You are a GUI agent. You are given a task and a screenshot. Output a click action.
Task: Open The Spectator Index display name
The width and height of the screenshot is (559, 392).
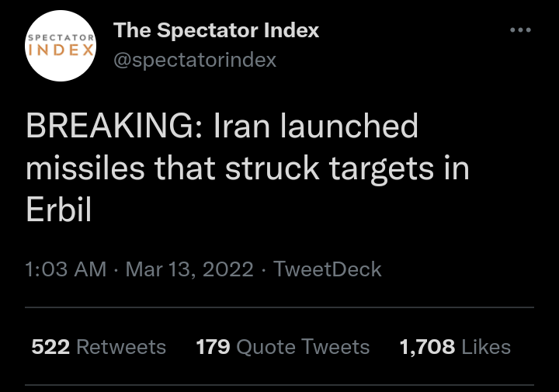point(216,30)
